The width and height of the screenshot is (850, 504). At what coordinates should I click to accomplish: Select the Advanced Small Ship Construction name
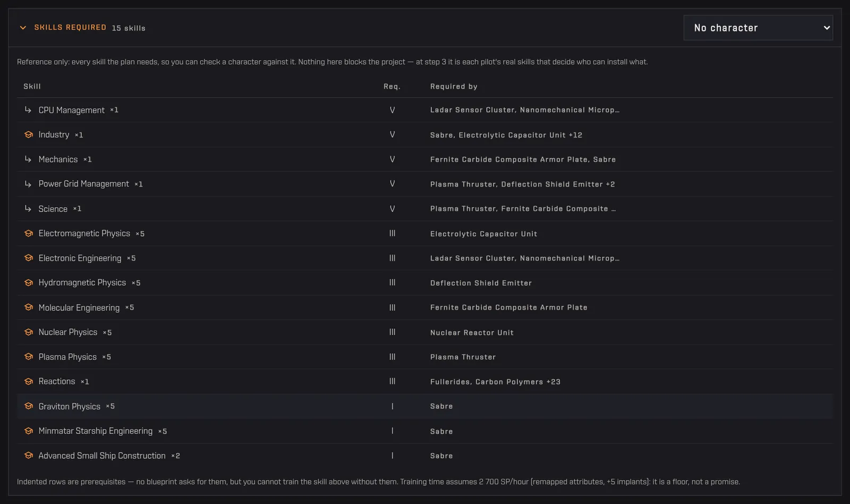pos(102,456)
